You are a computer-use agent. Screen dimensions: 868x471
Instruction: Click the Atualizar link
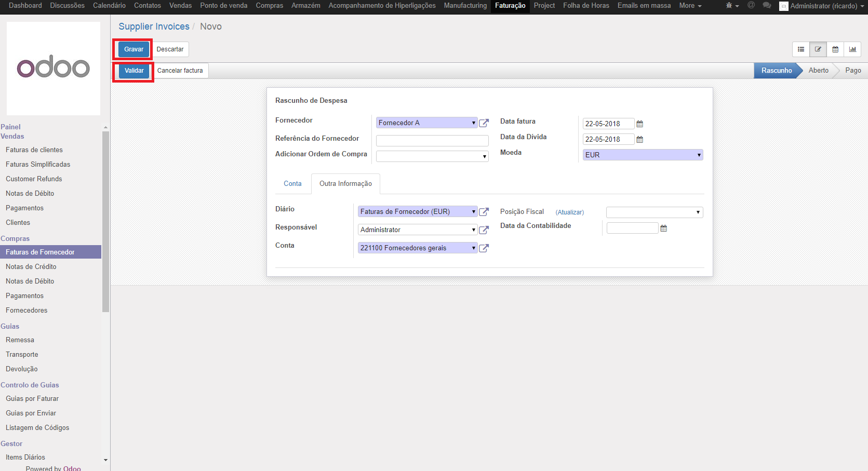coord(569,212)
